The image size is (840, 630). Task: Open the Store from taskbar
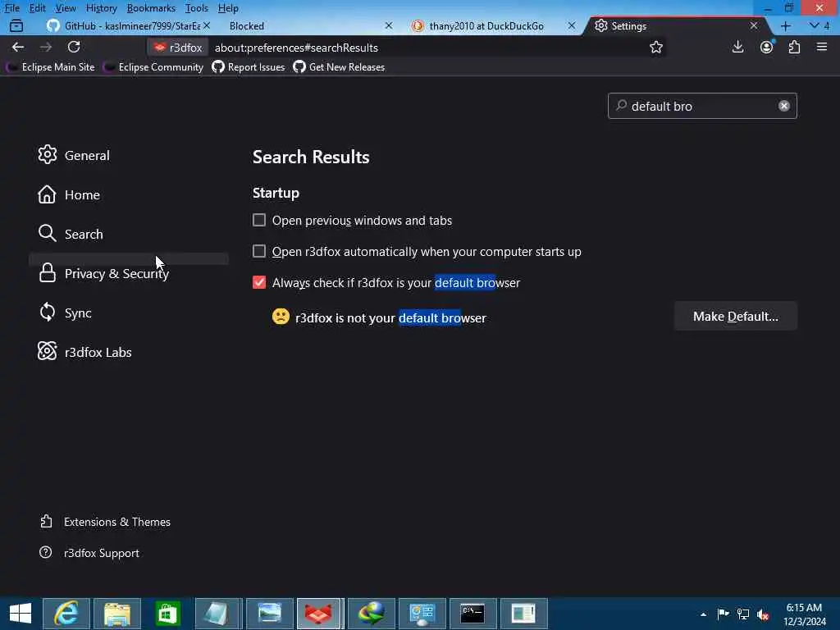tap(167, 614)
